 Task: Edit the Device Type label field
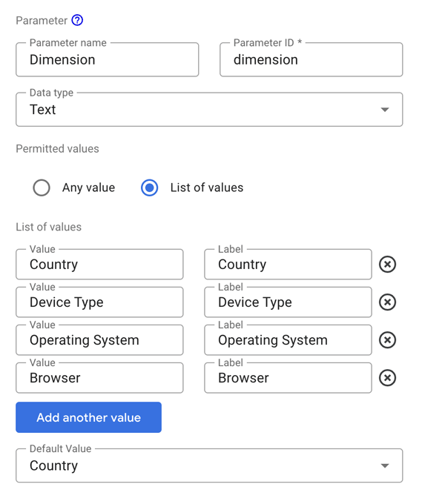tap(288, 302)
